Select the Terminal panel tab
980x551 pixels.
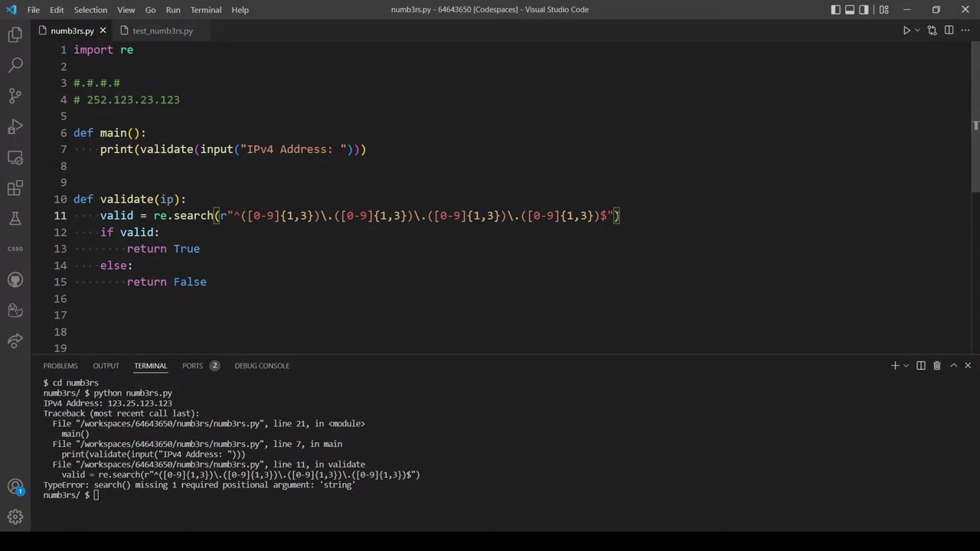(x=150, y=366)
